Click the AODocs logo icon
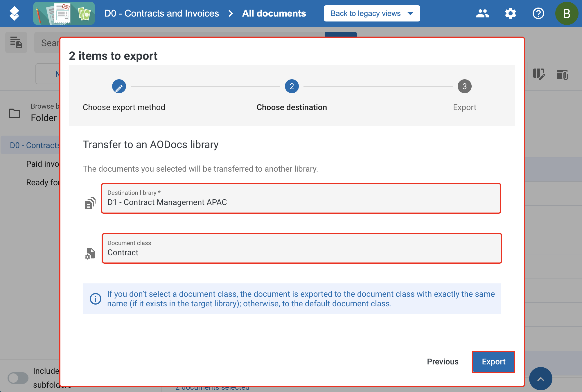Screen dimensions: 582x392 (x=14, y=13)
